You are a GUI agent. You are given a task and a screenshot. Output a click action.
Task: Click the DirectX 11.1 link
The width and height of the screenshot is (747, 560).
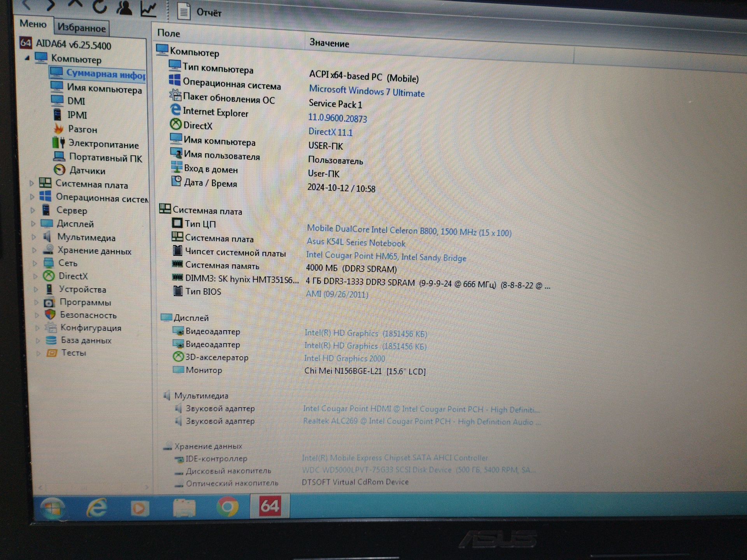click(330, 132)
